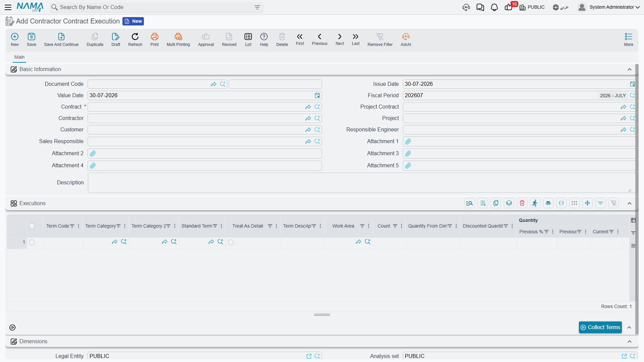Screen dimensions: 644x362
Task: Toggle Treat As Detail checkbox in row 1
Action: pos(231,242)
